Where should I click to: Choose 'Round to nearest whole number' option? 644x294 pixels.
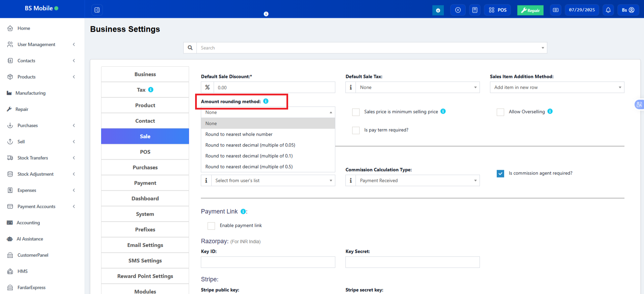pos(239,134)
